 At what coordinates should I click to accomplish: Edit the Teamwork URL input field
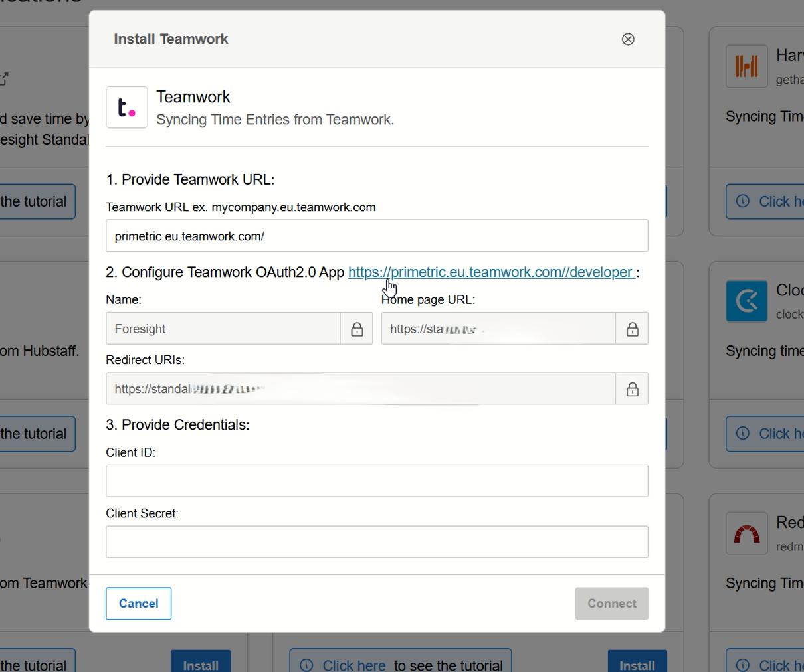pyautogui.click(x=377, y=236)
